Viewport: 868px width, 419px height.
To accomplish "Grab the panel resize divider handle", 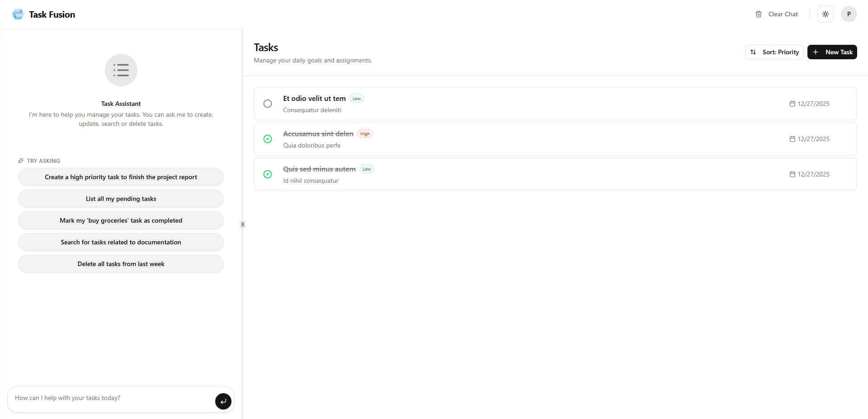I will [x=243, y=224].
